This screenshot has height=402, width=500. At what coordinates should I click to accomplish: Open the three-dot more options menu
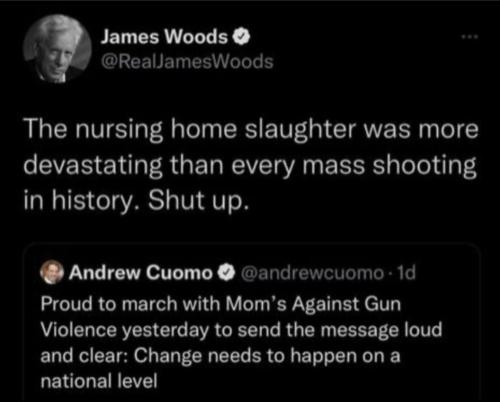click(470, 36)
